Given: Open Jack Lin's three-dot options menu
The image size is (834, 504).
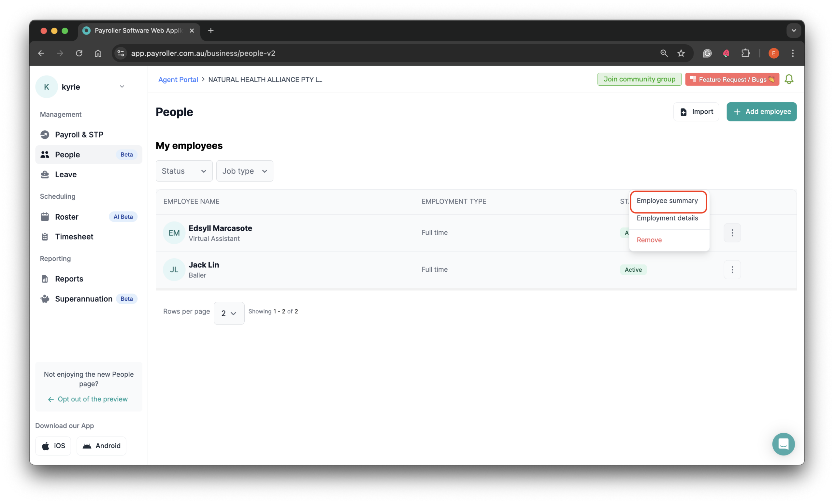Looking at the screenshot, I should pyautogui.click(x=732, y=269).
